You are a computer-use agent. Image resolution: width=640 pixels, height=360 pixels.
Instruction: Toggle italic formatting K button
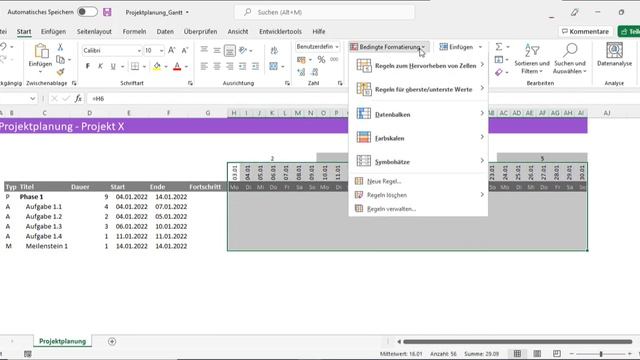point(100,66)
